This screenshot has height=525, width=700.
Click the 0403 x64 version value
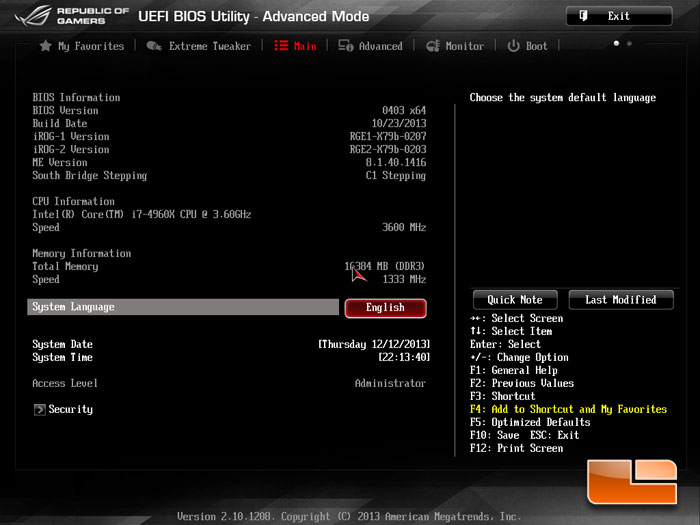[x=404, y=110]
